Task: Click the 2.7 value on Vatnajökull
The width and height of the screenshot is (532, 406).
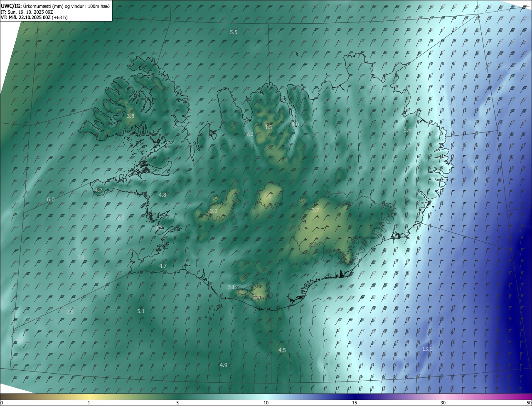Action: click(315, 210)
